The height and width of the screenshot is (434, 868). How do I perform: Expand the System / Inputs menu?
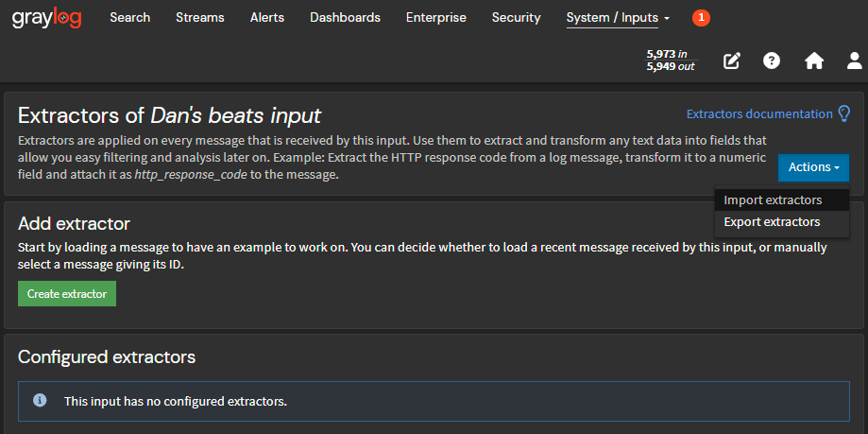point(618,18)
